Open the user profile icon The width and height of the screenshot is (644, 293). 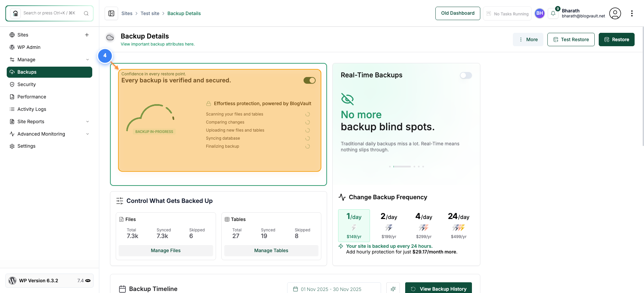click(615, 13)
